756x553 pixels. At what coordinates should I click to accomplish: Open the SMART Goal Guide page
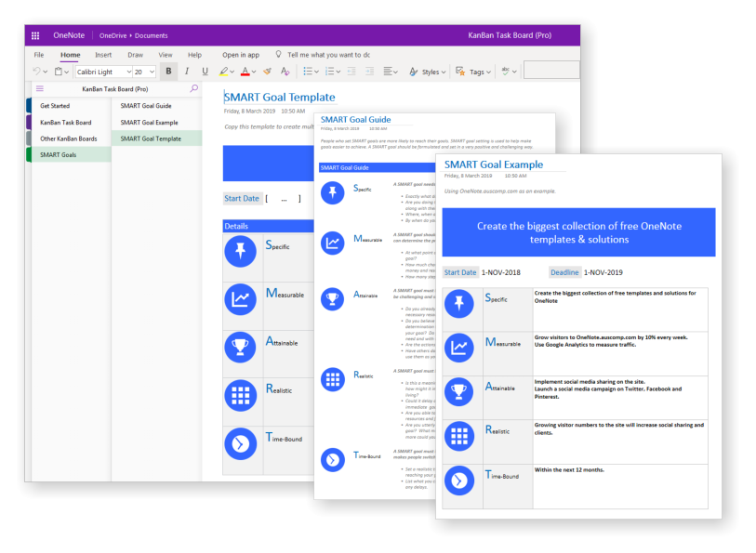pyautogui.click(x=149, y=105)
